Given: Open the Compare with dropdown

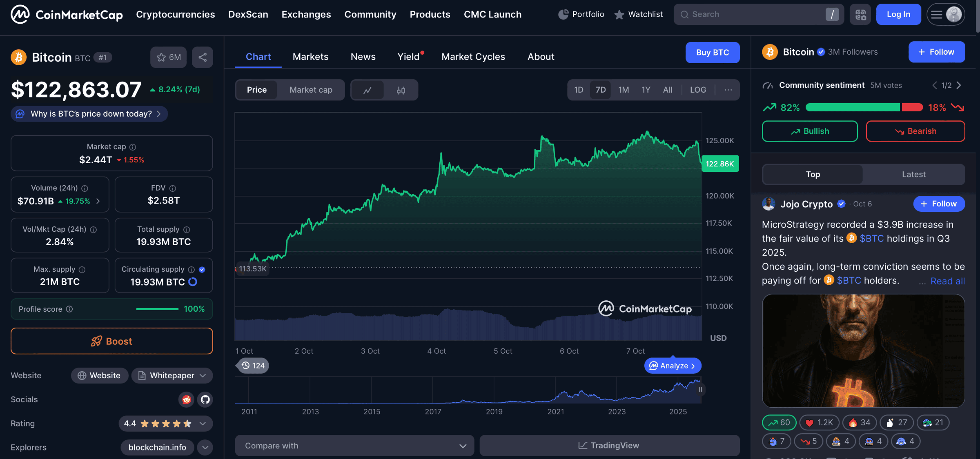Looking at the screenshot, I should click(x=354, y=446).
